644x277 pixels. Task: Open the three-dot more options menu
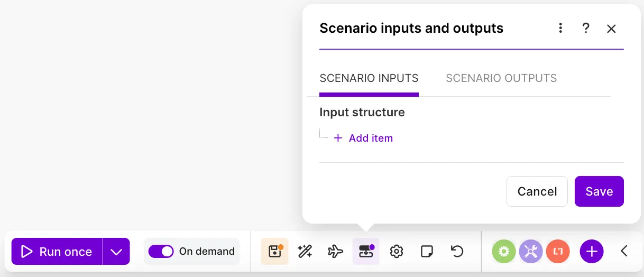pyautogui.click(x=560, y=29)
